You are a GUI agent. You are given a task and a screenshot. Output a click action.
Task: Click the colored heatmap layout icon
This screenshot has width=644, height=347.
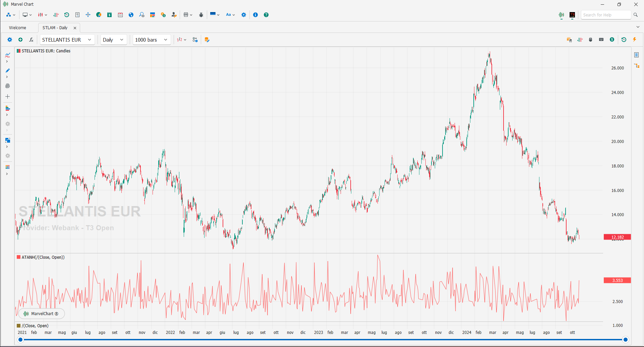153,15
